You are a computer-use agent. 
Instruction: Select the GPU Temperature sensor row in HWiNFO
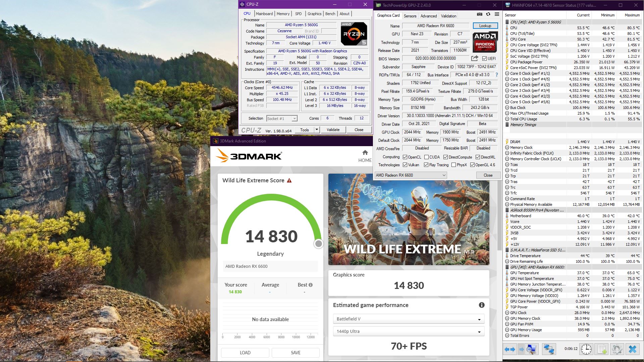coord(573,273)
